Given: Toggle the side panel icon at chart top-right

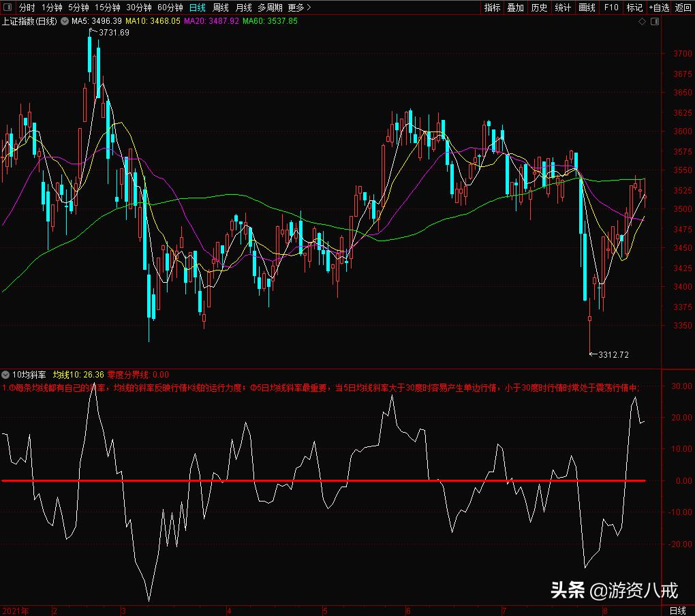Looking at the screenshot, I should (655, 21).
